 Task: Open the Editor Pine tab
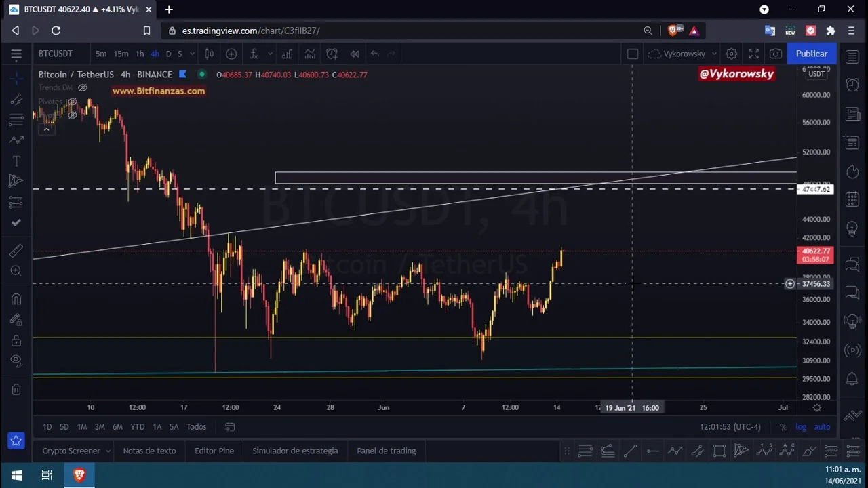point(214,451)
